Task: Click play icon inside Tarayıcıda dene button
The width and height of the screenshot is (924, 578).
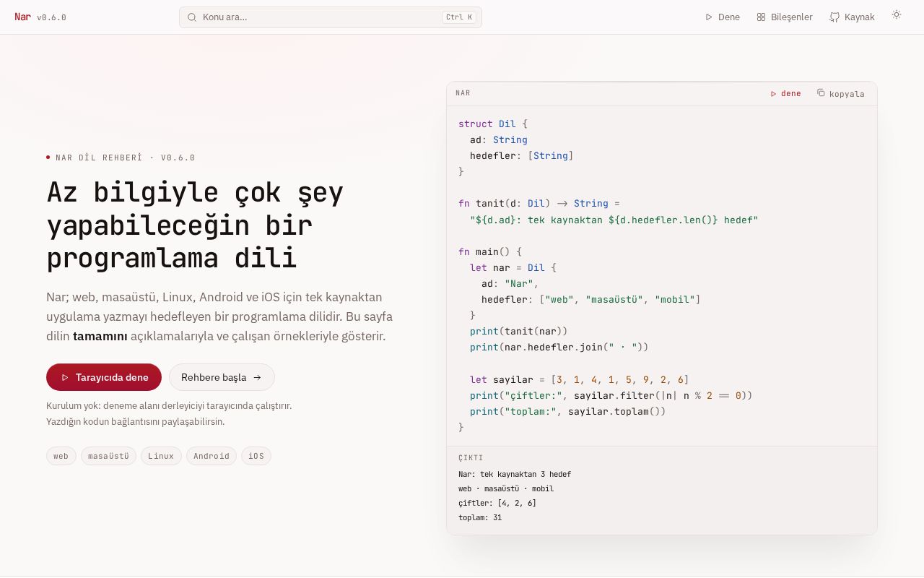Action: [x=65, y=377]
